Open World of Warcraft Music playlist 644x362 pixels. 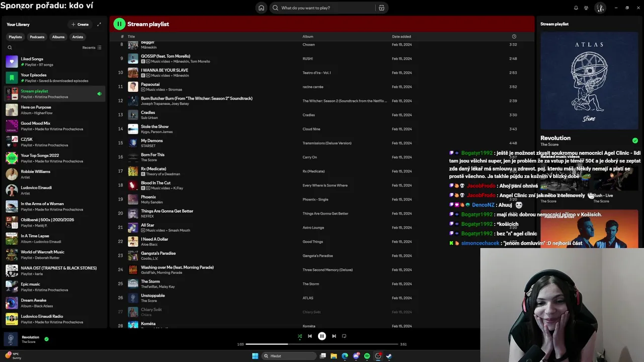point(54,254)
